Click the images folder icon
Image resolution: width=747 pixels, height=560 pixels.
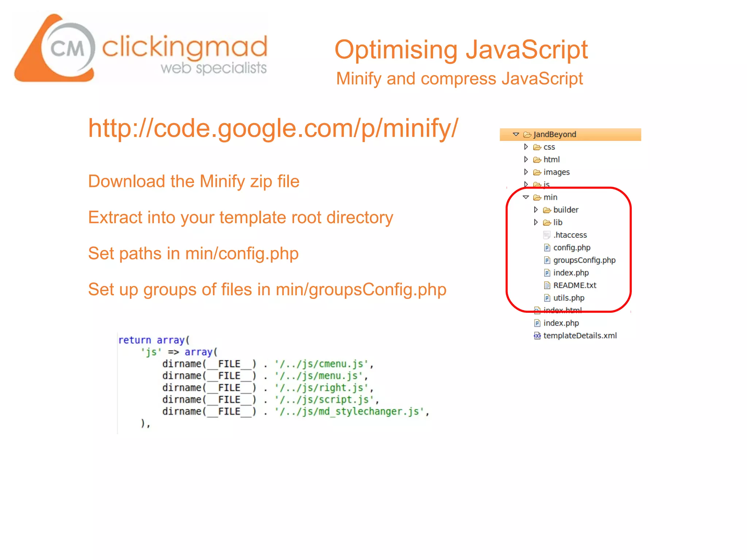point(537,172)
